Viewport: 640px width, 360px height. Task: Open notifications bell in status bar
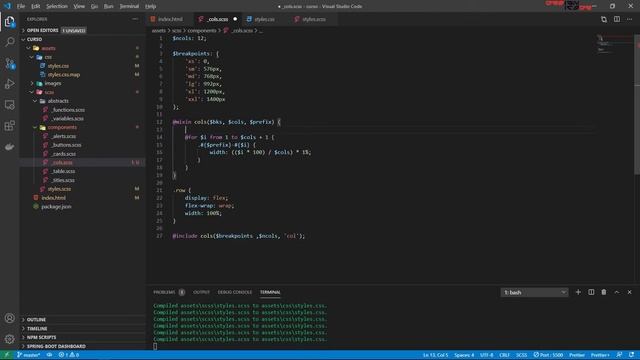(x=631, y=355)
